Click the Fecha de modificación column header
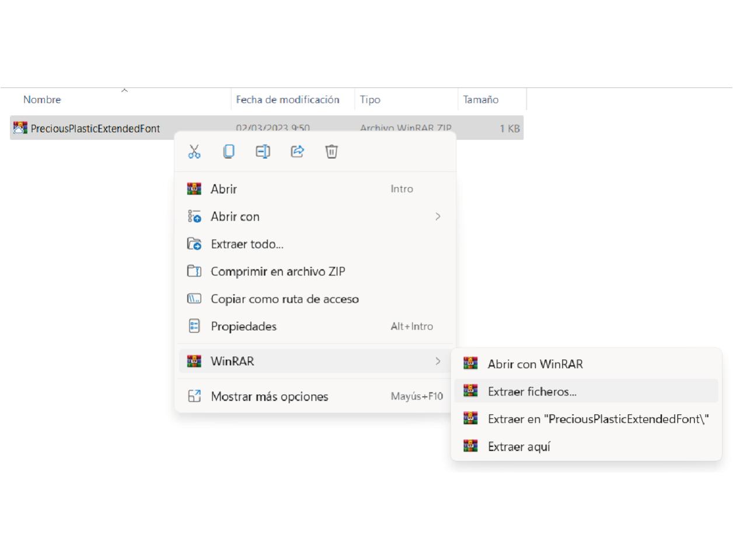This screenshot has width=747, height=560. tap(287, 100)
